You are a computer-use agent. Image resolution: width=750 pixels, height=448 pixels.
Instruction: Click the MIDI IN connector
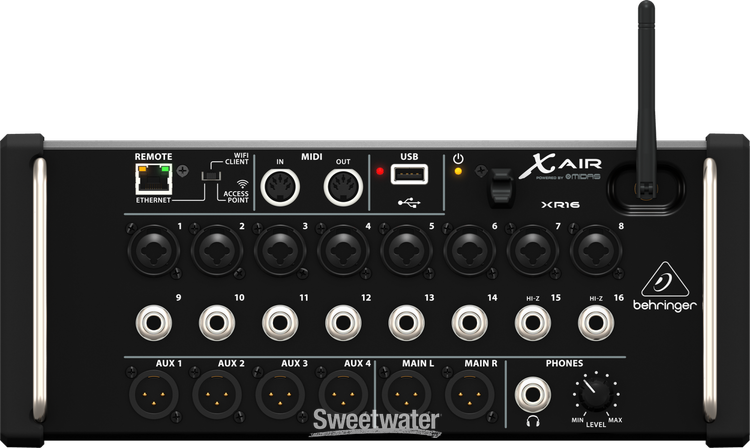click(281, 185)
